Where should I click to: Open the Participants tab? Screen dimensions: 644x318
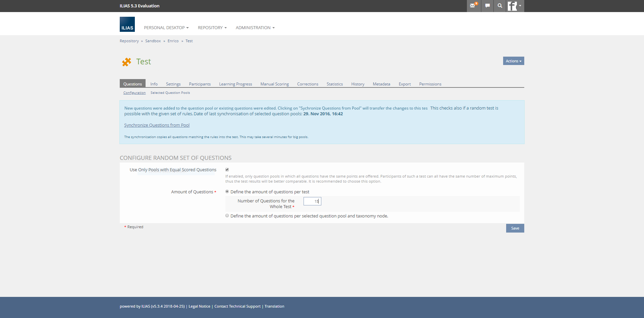200,84
